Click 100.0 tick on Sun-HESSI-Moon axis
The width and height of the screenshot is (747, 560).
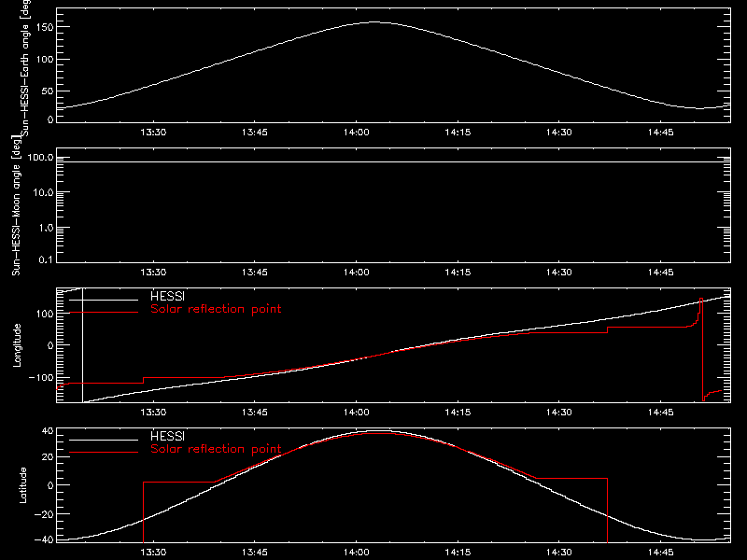pyautogui.click(x=40, y=158)
